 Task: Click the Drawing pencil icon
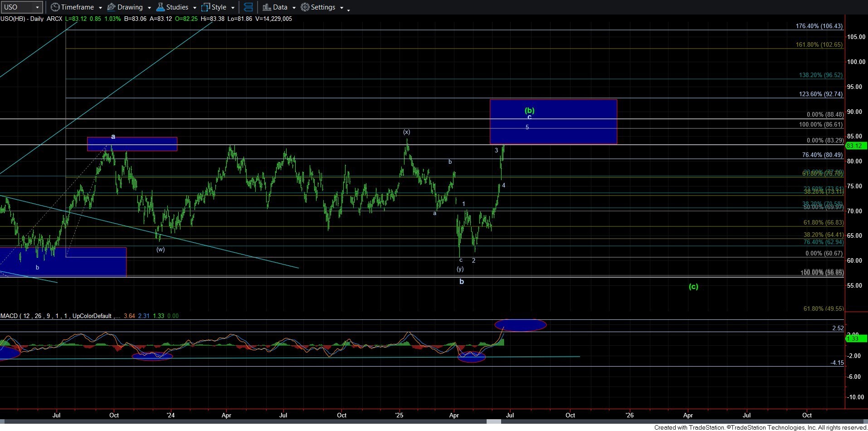point(111,7)
